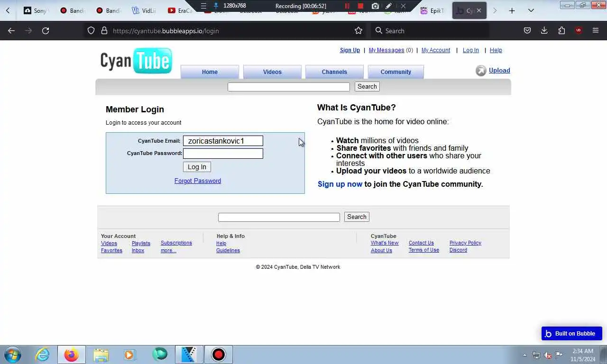Image resolution: width=607 pixels, height=364 pixels.
Task: Click Built on Bubble badge
Action: click(571, 333)
